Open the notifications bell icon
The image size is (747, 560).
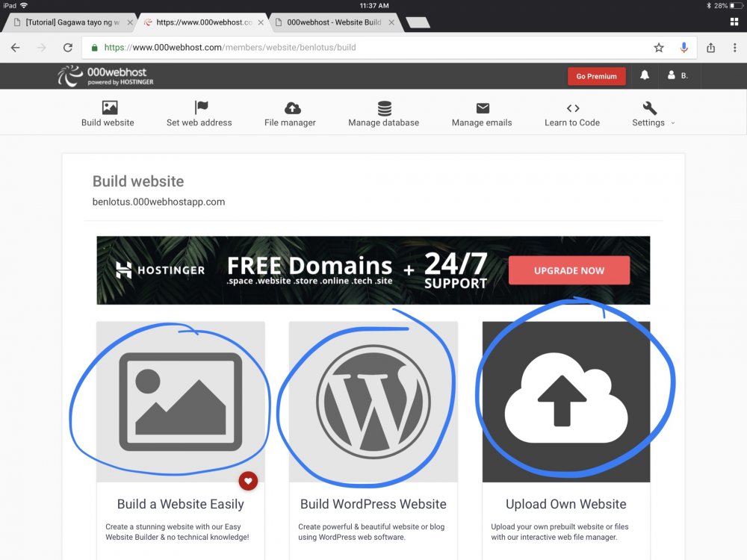[644, 75]
